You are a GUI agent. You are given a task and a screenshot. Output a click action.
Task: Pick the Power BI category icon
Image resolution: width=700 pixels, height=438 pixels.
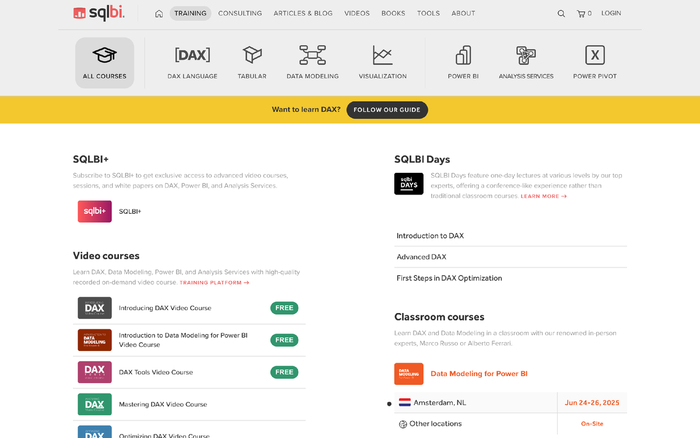pyautogui.click(x=463, y=55)
